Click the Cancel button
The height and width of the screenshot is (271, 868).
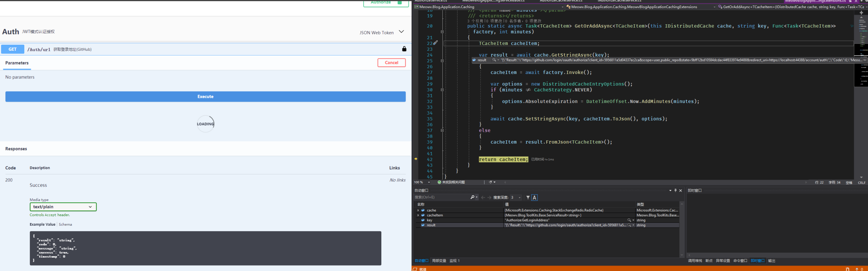pos(392,63)
